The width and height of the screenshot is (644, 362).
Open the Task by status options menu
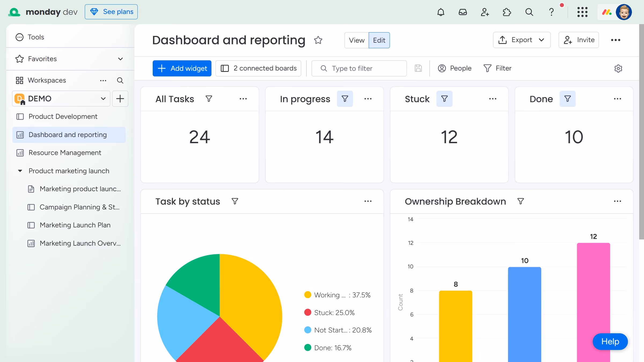tap(368, 201)
